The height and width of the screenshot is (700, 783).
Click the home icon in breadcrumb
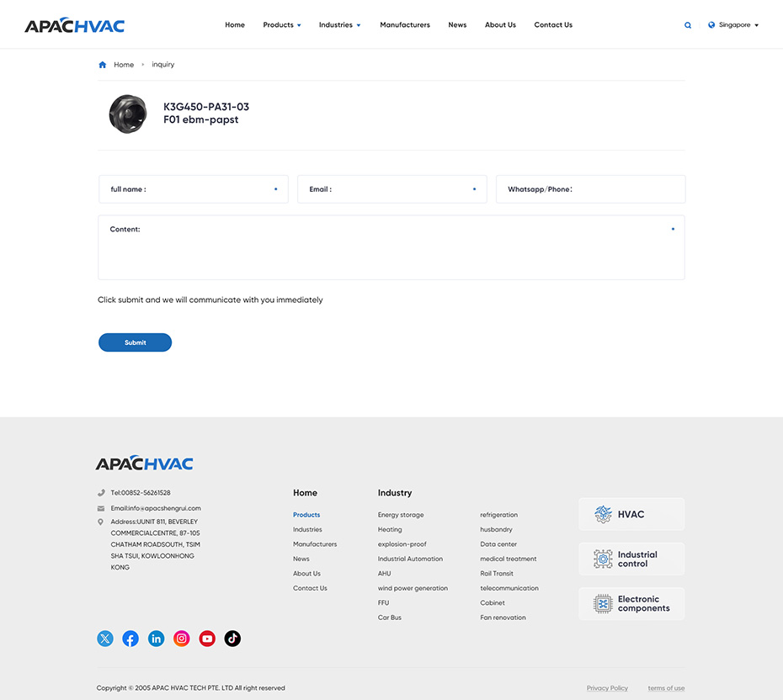(x=103, y=65)
